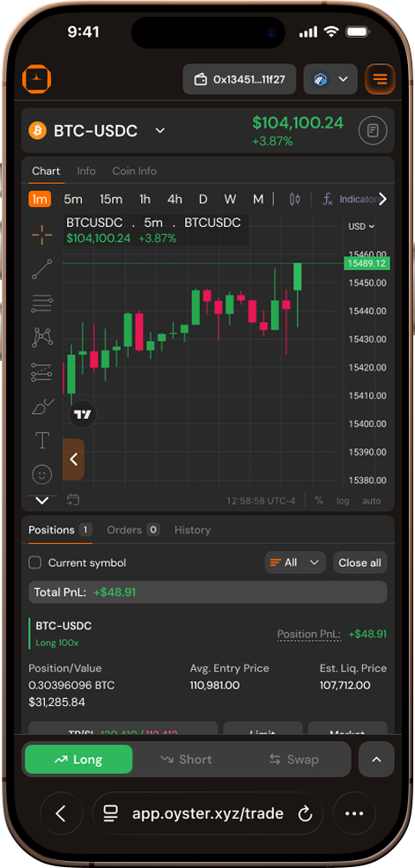
Task: Open the orange hamburger menu
Action: point(380,79)
